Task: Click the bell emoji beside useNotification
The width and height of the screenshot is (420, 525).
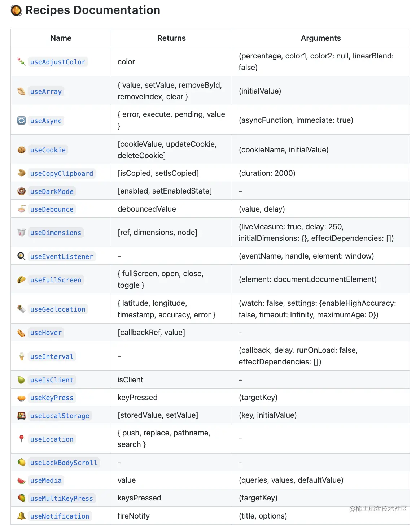Action: tap(22, 516)
